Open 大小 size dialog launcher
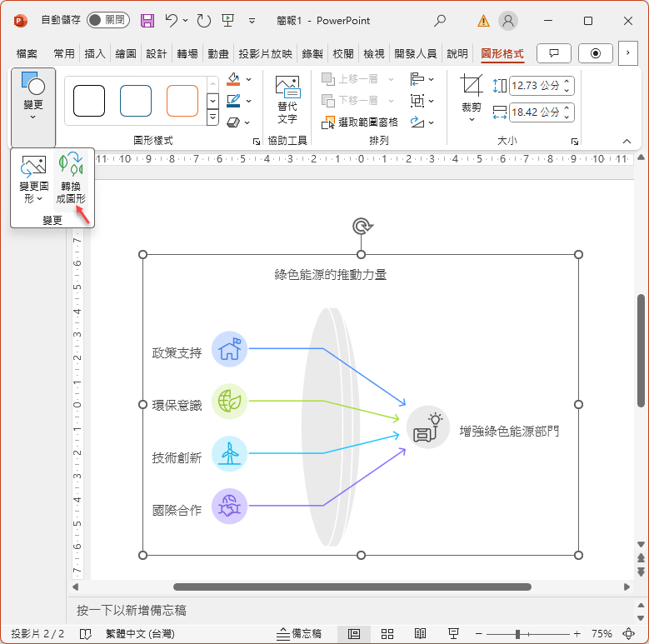This screenshot has width=649, height=644. click(x=575, y=142)
